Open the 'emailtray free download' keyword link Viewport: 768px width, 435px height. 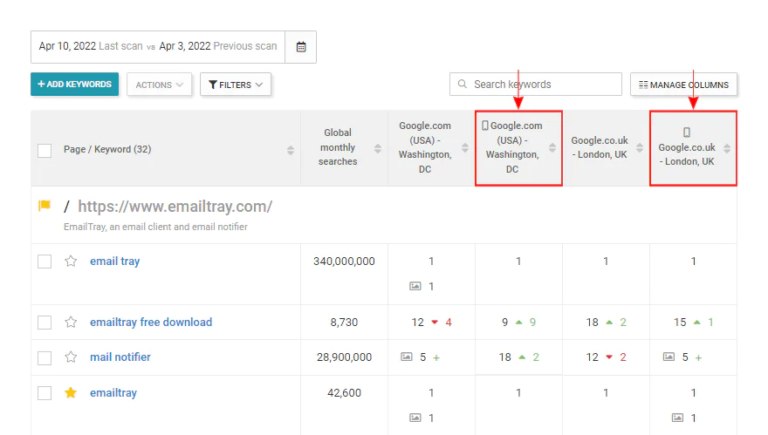(x=151, y=322)
